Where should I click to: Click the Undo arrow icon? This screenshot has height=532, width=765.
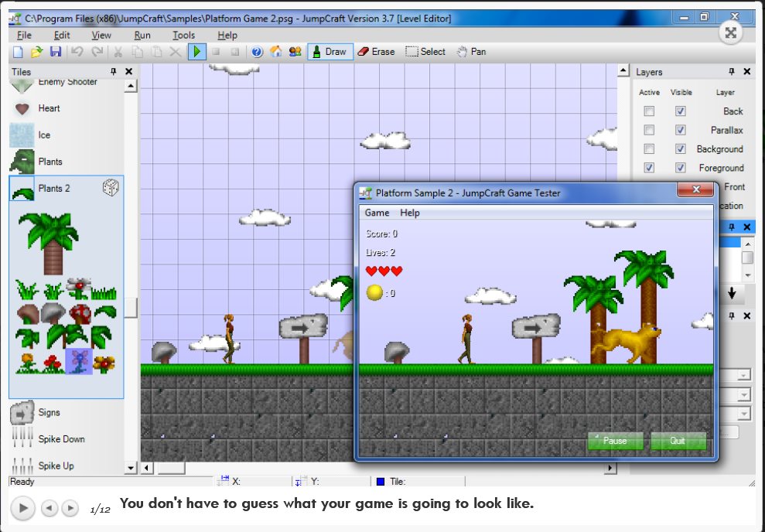pos(77,52)
